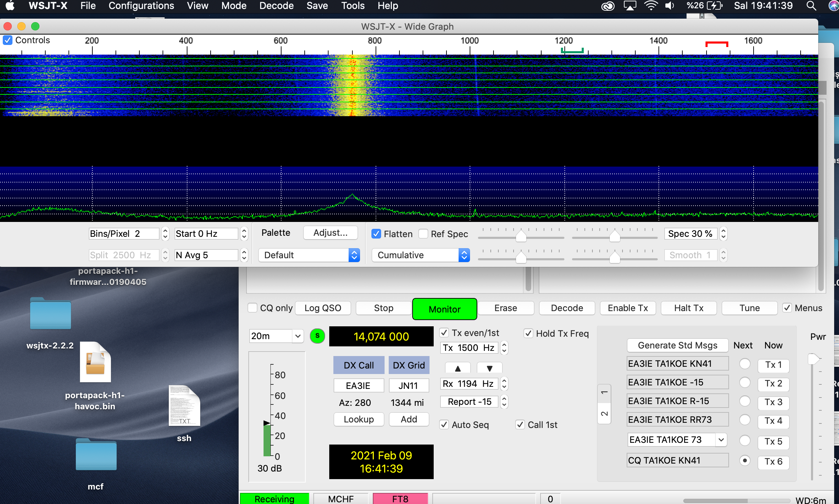Click the green S sync indicator
Viewport: 839px width, 504px height.
click(317, 336)
